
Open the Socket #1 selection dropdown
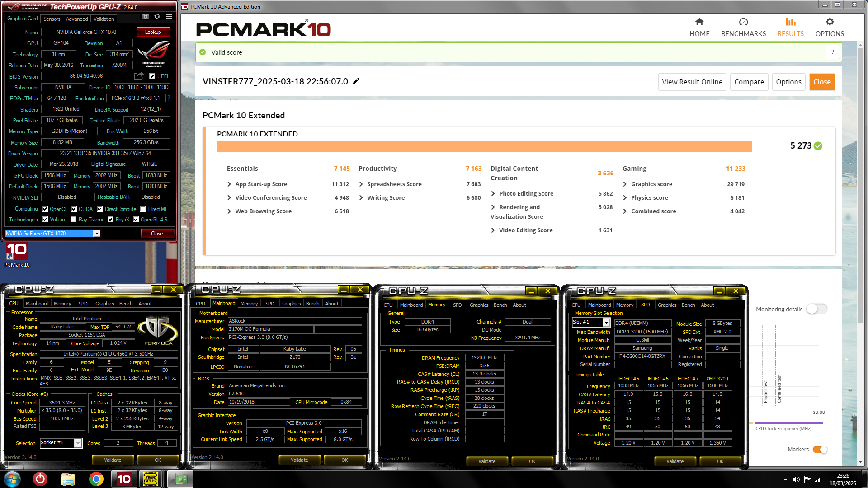tap(78, 443)
